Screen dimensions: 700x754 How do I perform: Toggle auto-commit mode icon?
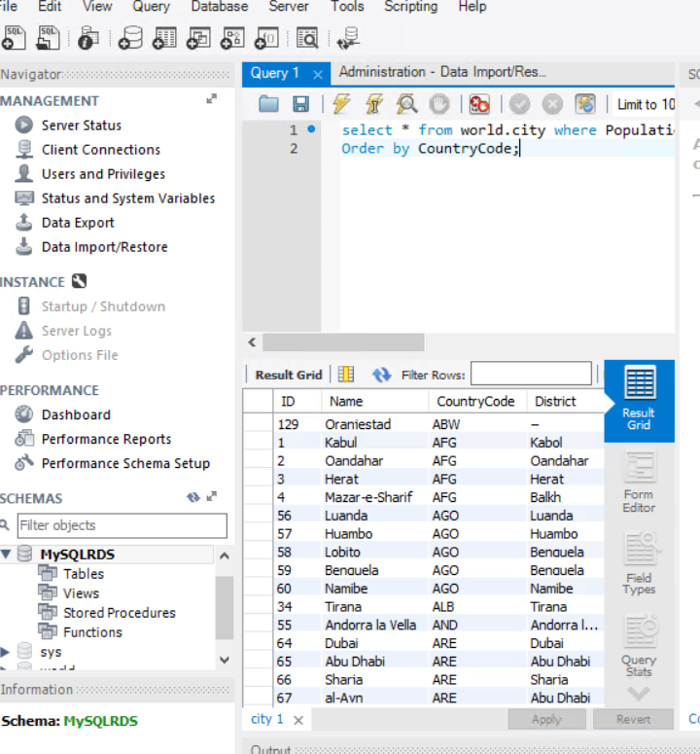tap(585, 104)
